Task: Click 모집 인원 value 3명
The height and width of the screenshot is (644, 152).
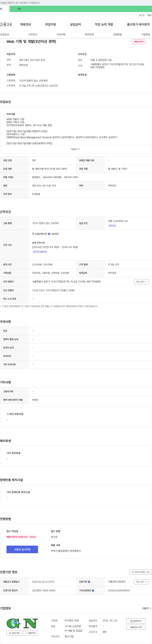Action: (34, 160)
